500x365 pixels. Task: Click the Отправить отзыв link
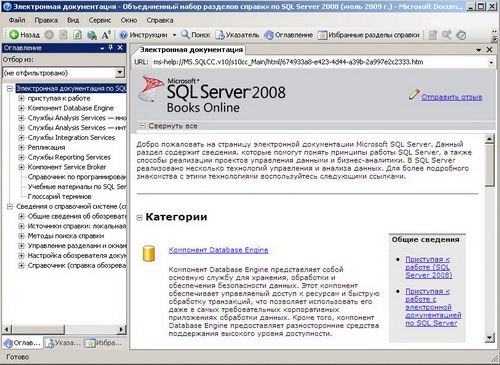[x=452, y=97]
